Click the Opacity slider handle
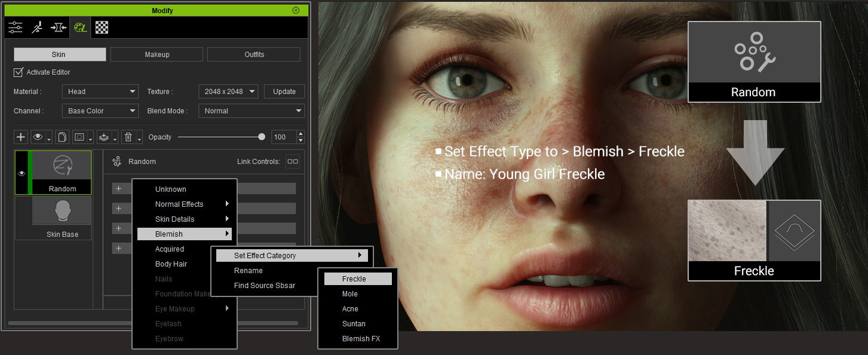The height and width of the screenshot is (355, 868). click(262, 137)
